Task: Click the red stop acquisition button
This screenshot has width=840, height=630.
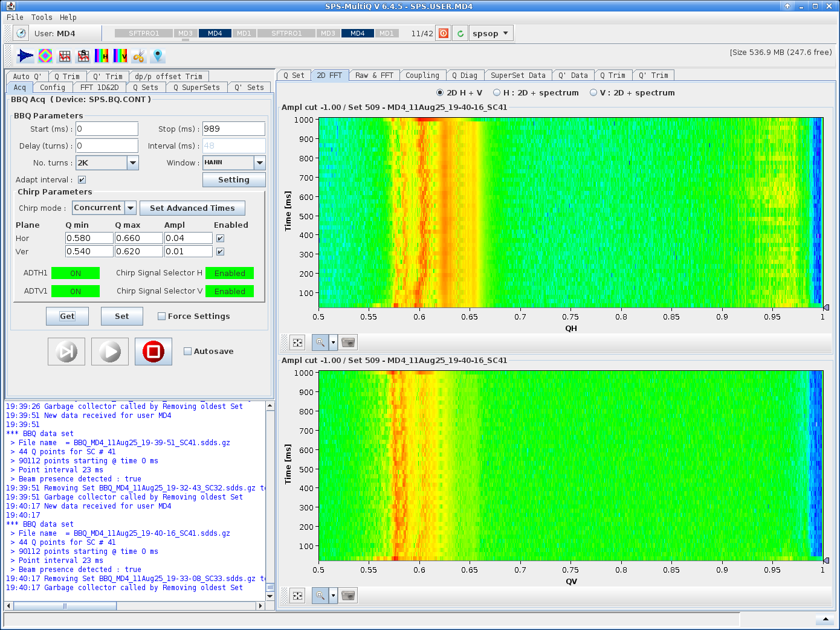Action: click(x=153, y=351)
